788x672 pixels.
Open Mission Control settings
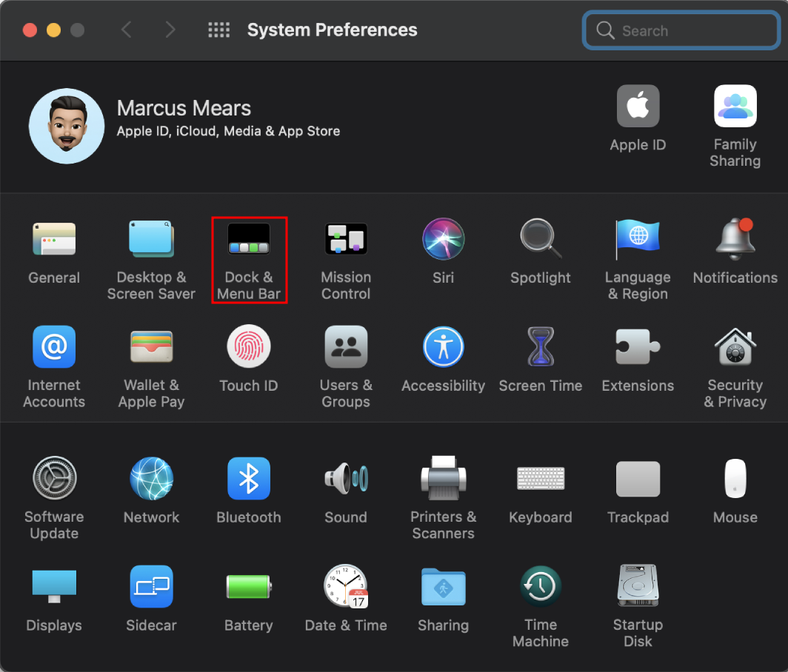[x=346, y=238]
